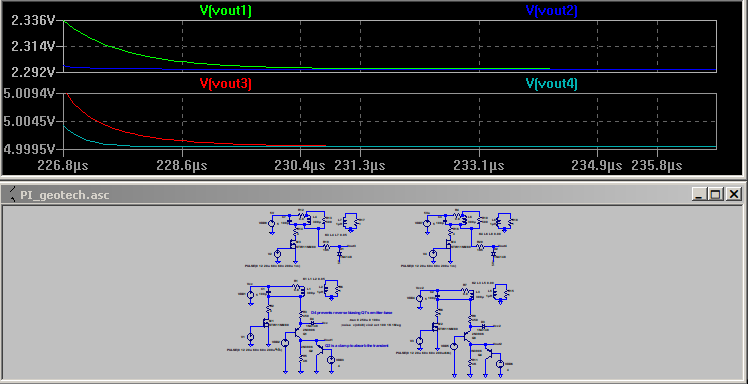Select the 'D4 prevents reverse biasing' comment
The width and height of the screenshot is (748, 384).
(x=352, y=312)
